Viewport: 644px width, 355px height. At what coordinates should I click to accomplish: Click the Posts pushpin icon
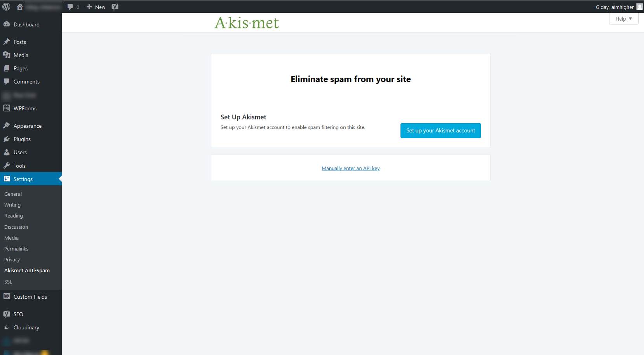(7, 42)
